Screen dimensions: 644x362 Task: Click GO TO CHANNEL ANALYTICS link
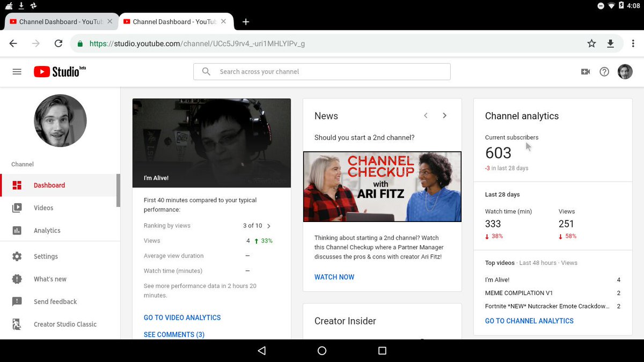(529, 321)
